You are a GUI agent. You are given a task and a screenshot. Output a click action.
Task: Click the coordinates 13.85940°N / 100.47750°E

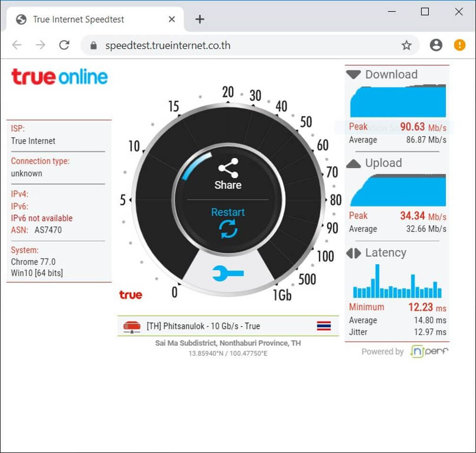tap(228, 353)
